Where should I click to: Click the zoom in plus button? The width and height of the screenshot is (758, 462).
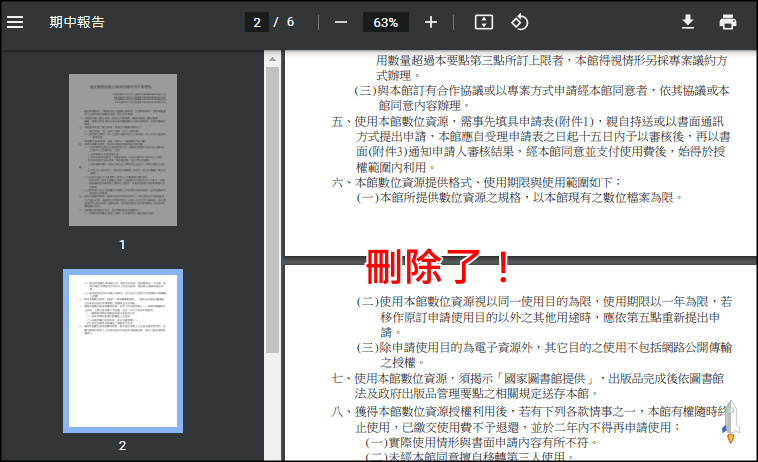431,22
